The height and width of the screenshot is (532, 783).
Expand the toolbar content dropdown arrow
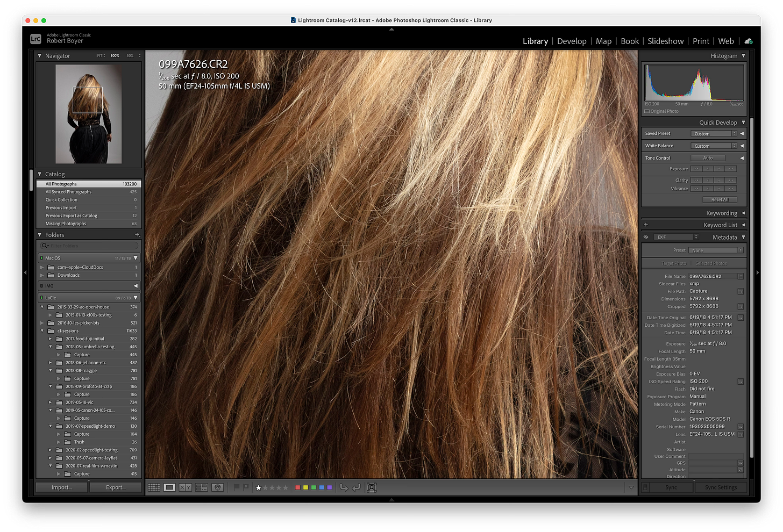click(631, 487)
